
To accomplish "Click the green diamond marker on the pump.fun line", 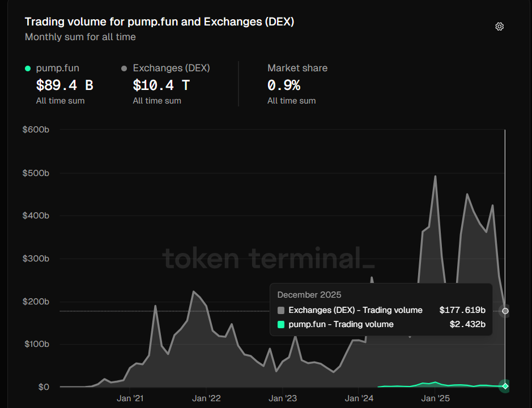I will click(505, 386).
